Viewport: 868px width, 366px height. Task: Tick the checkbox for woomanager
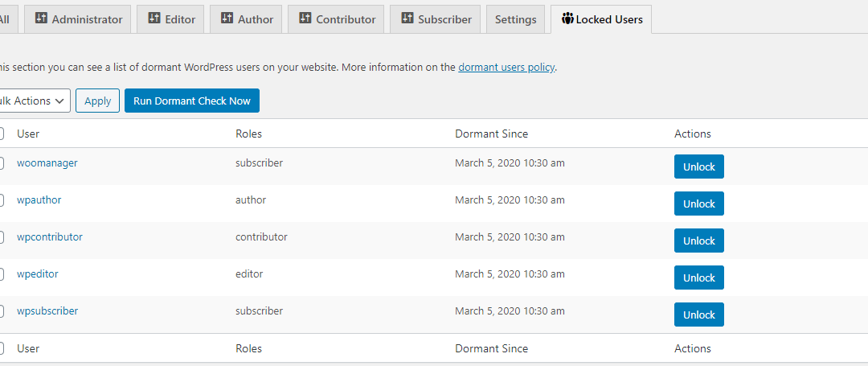point(1,163)
